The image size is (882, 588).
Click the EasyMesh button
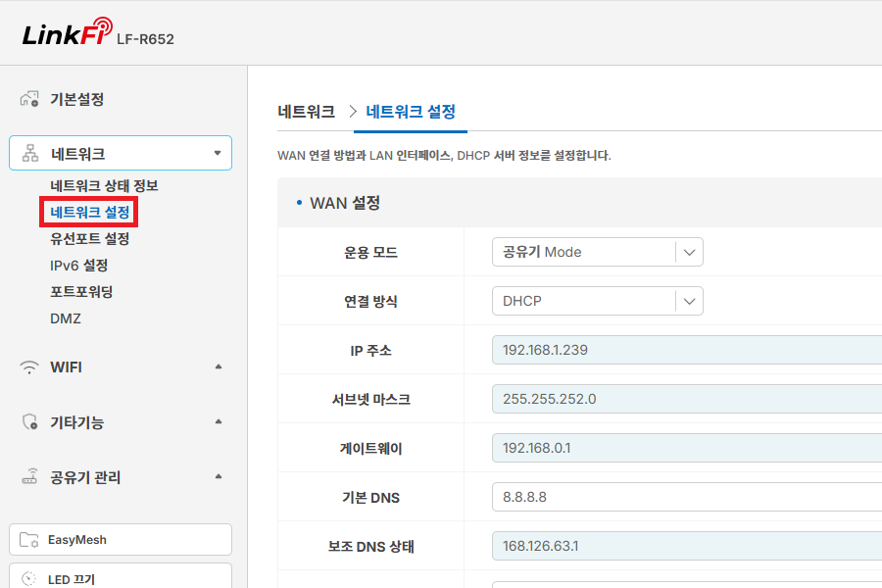tap(121, 540)
